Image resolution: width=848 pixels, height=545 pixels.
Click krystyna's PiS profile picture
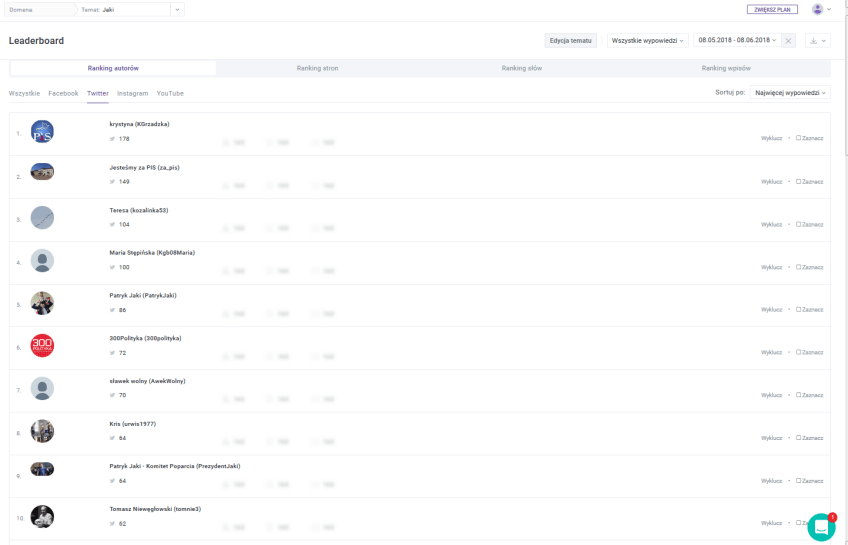42,132
